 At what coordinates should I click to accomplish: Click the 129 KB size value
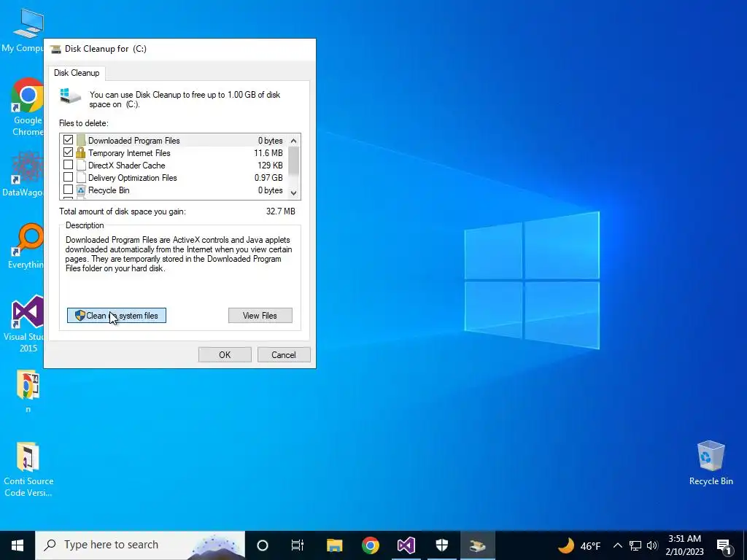tap(270, 166)
